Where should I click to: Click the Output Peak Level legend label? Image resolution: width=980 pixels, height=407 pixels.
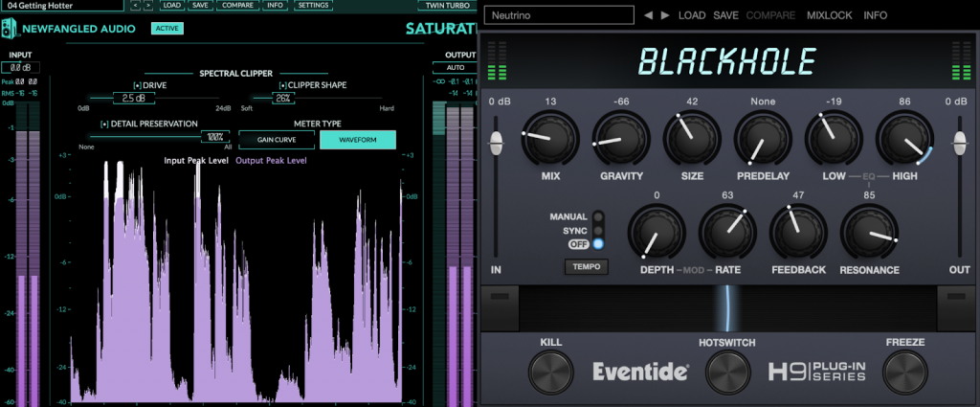271,161
